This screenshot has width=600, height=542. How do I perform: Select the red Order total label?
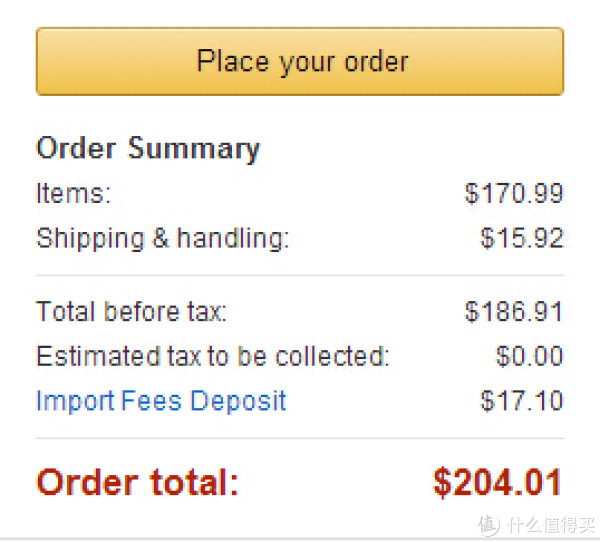pos(137,482)
